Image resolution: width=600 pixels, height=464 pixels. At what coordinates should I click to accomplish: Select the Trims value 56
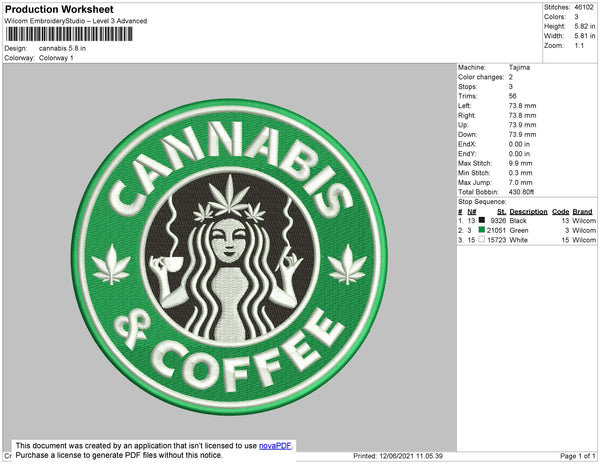513,96
